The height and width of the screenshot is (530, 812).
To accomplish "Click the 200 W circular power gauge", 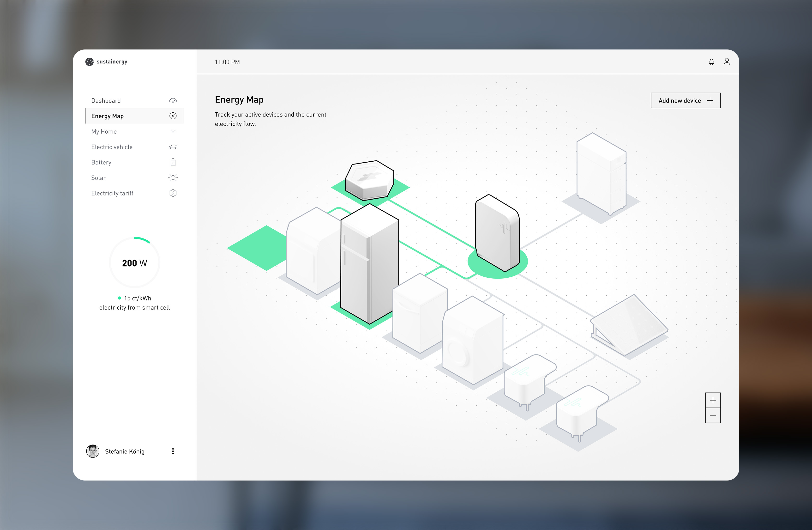I will click(x=134, y=263).
